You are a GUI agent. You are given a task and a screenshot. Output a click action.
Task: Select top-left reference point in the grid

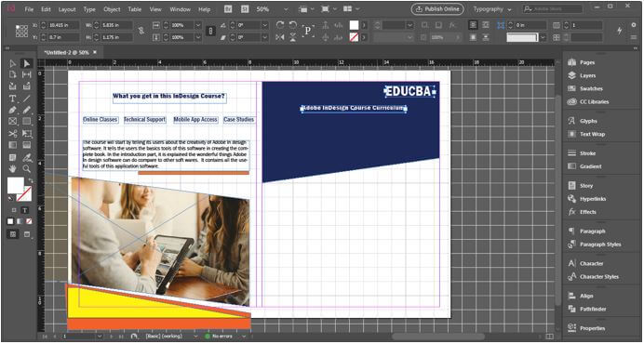(x=17, y=27)
